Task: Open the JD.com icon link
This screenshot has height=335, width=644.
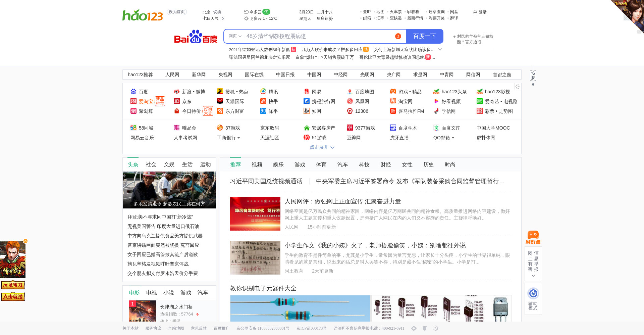Action: pyautogui.click(x=177, y=101)
